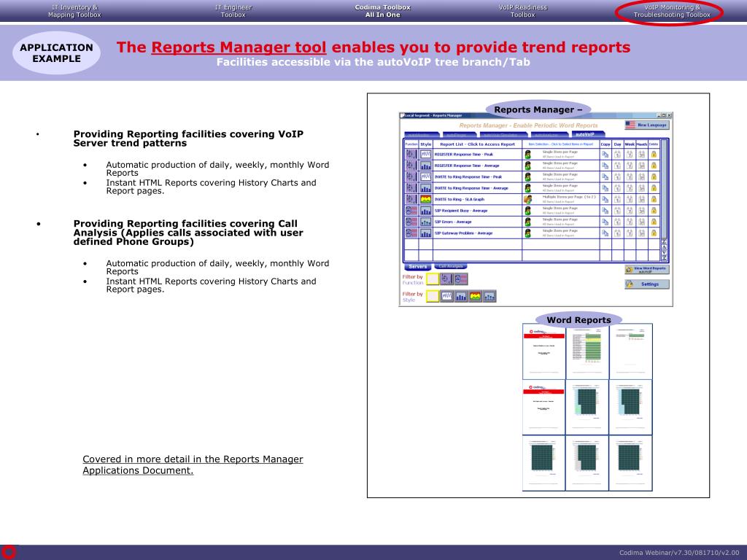Switch to the Servers bottom tab
Screen dimensions: 747x560
[x=417, y=267]
